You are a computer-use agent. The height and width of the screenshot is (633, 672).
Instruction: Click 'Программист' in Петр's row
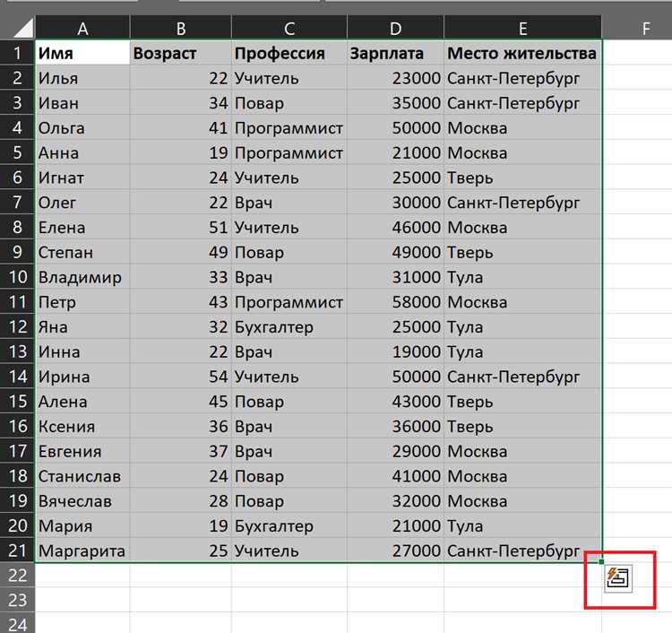289,301
